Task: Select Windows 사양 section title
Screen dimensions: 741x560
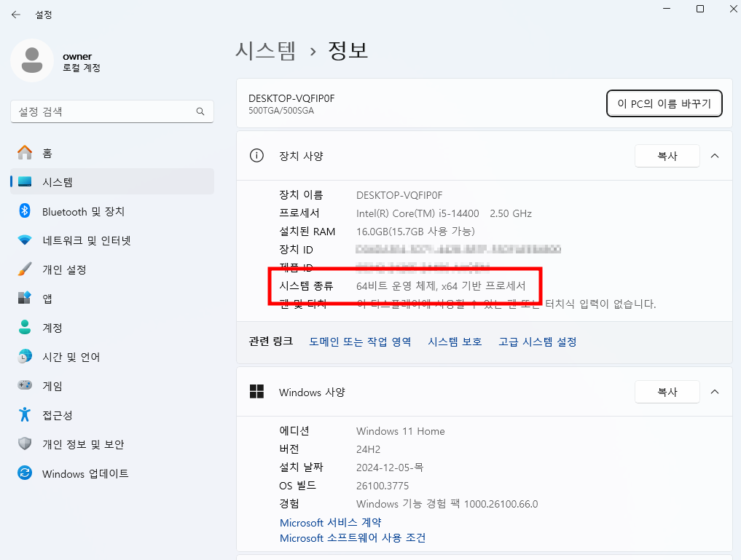Action: tap(312, 392)
